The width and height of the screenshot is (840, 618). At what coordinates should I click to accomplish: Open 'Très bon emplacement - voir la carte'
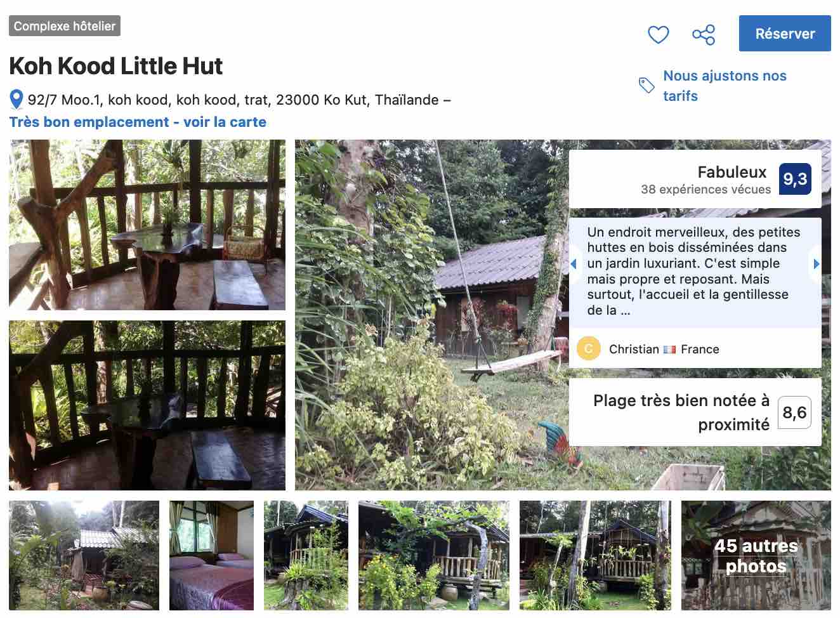pyautogui.click(x=138, y=122)
